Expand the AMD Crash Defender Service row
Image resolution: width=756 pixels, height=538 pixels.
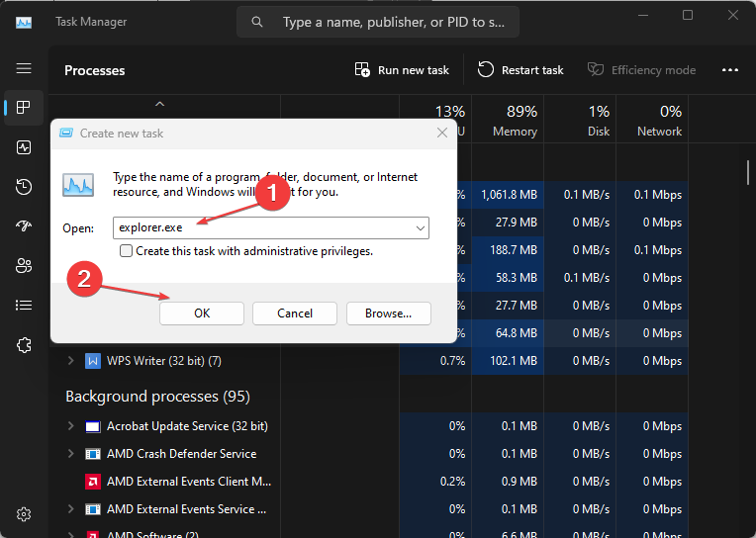coord(71,454)
